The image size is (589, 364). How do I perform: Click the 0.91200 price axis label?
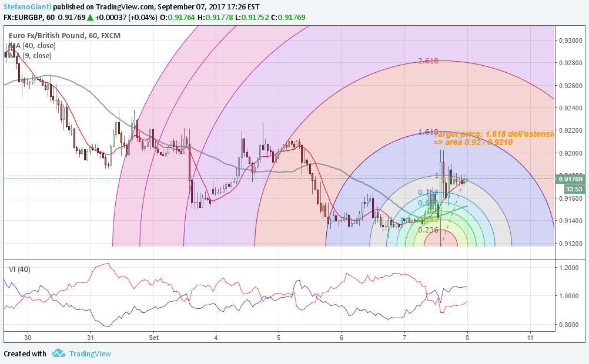(x=571, y=244)
